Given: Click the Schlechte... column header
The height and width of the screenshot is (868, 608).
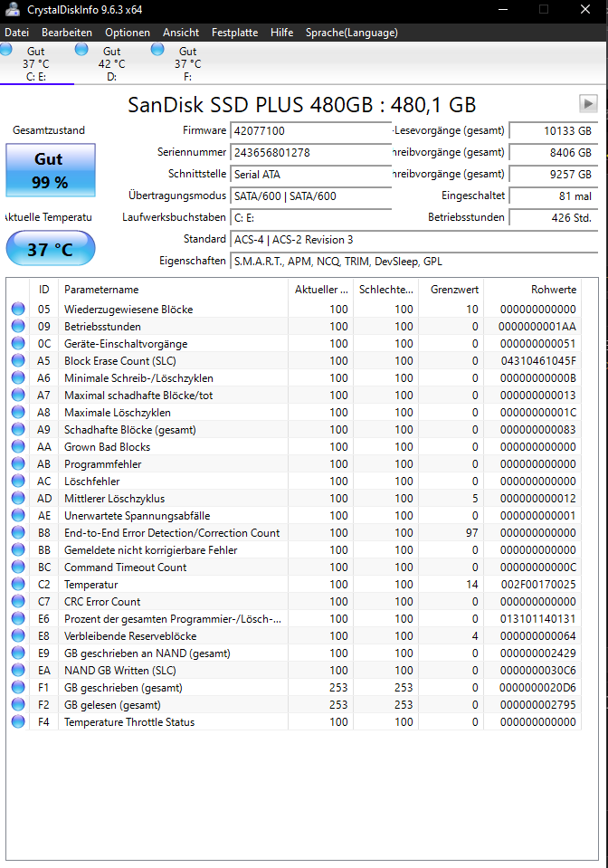Looking at the screenshot, I should tap(385, 290).
